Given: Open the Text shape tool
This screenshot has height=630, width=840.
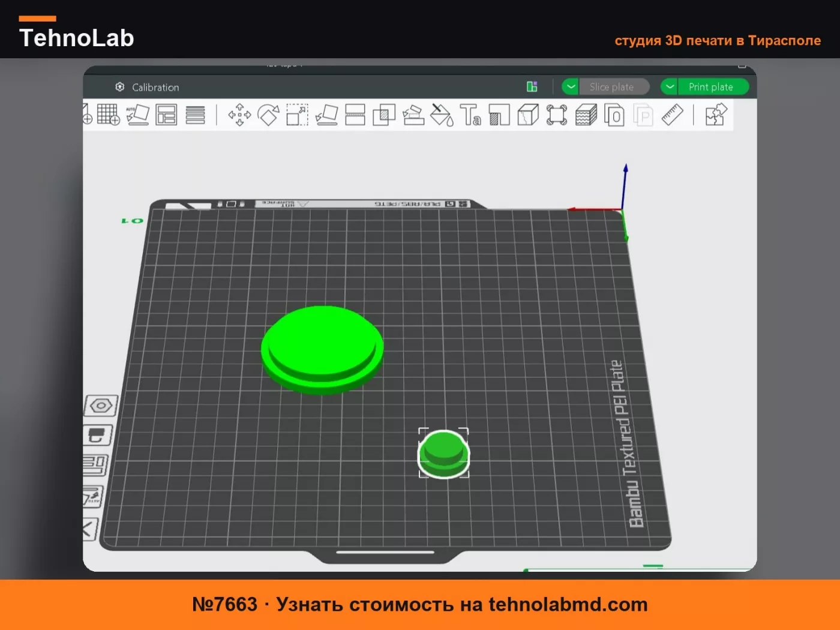Looking at the screenshot, I should (x=470, y=115).
